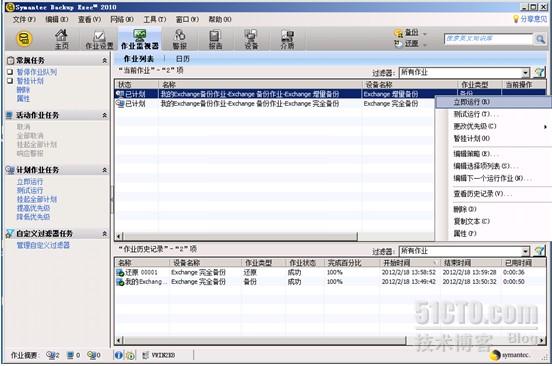The image size is (552, 366).
Task: Click the icon of the 还原 00001 history row
Action: (120, 272)
